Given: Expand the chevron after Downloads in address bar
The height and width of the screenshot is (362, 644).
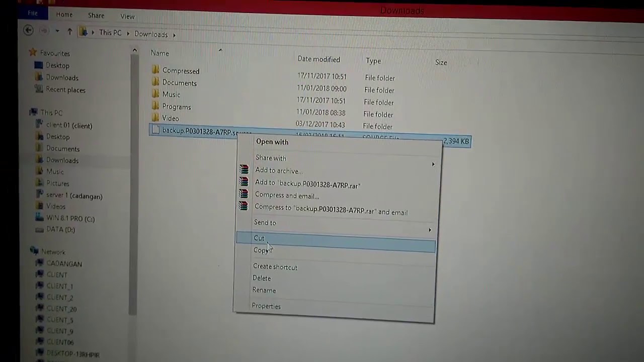Looking at the screenshot, I should point(175,35).
